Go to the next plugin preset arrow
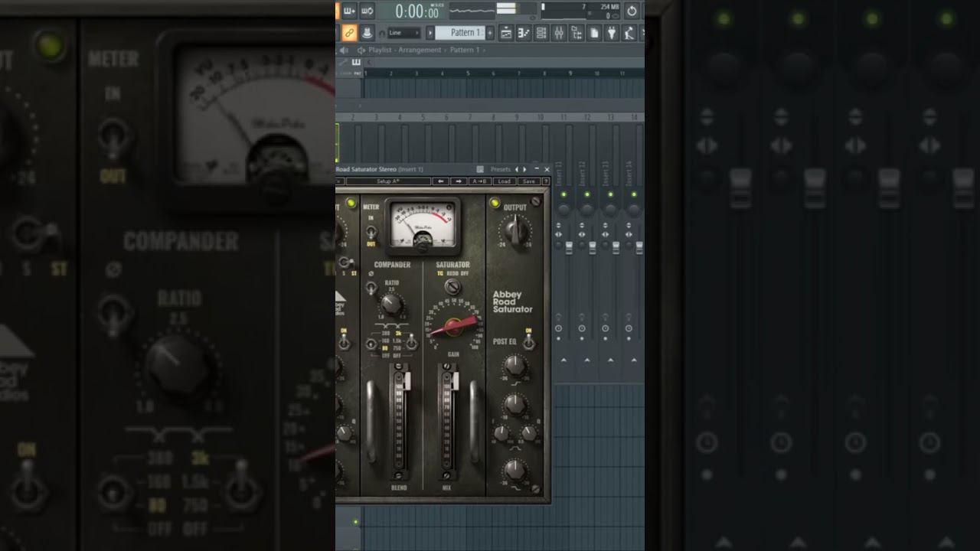Screen dimensions: 980x551 524,169
